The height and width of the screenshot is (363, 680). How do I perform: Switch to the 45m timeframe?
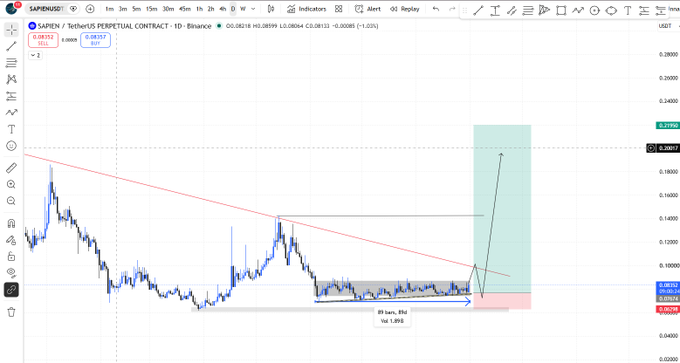pyautogui.click(x=184, y=9)
